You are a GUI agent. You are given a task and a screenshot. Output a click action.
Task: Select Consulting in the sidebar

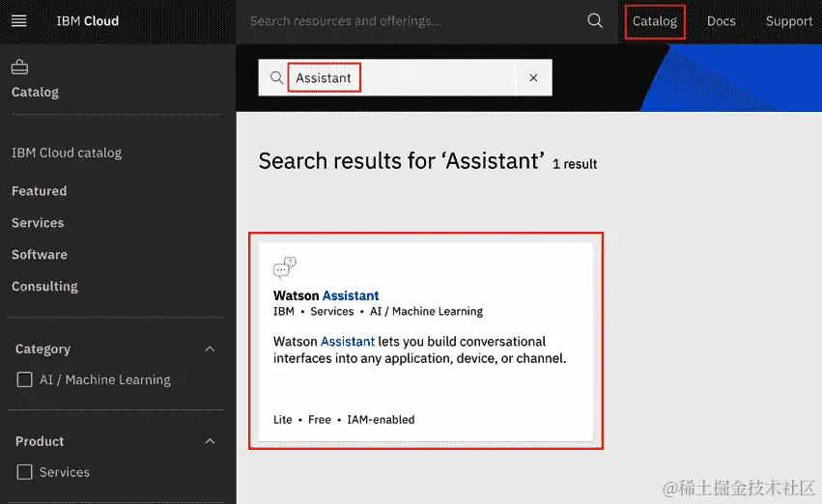tap(44, 287)
